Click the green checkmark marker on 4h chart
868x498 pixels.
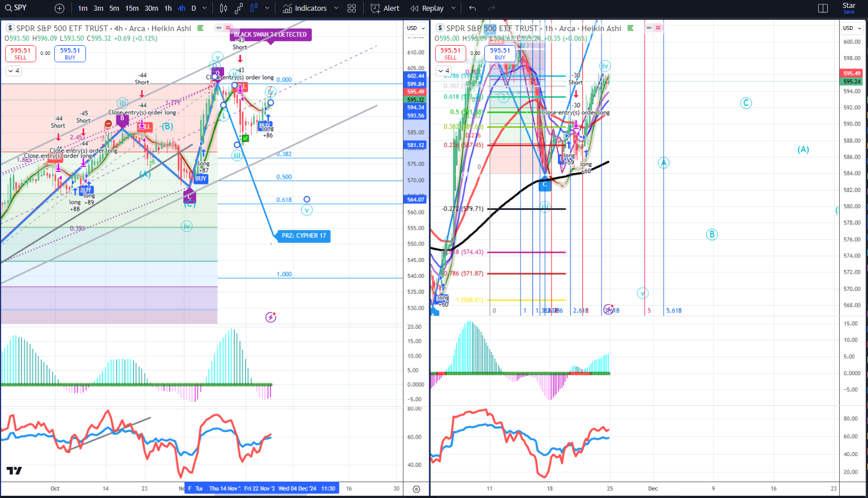click(x=246, y=138)
